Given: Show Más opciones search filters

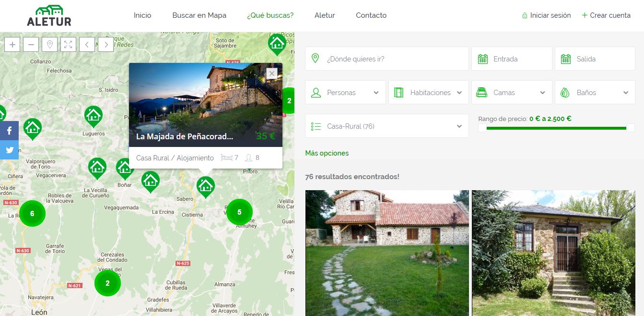Looking at the screenshot, I should pyautogui.click(x=327, y=153).
